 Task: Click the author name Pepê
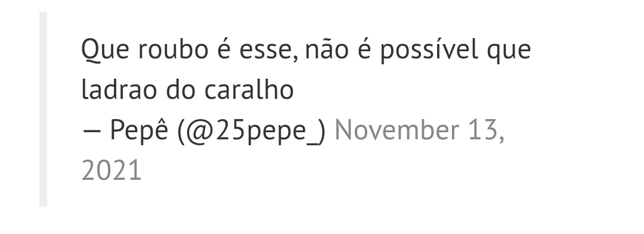pyautogui.click(x=139, y=129)
